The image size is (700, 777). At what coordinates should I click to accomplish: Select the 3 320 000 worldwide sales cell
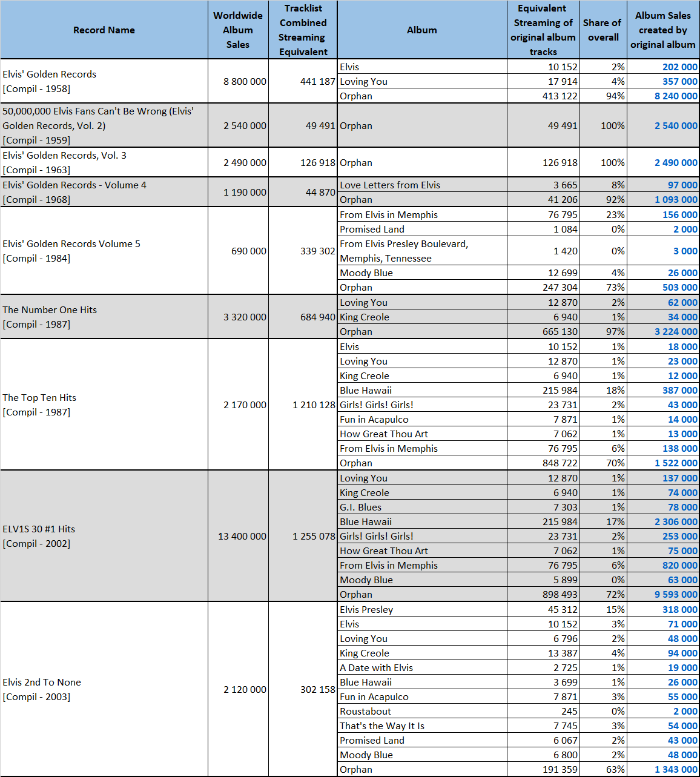point(238,317)
